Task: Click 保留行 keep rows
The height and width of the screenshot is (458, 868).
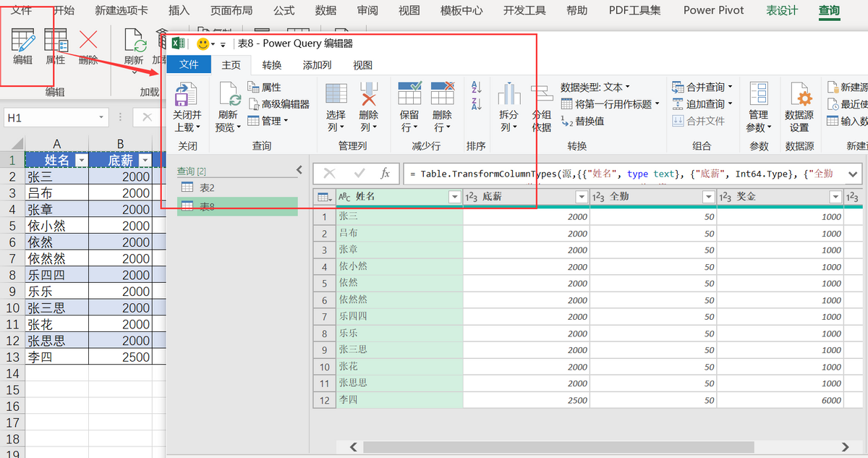Action: [x=409, y=107]
